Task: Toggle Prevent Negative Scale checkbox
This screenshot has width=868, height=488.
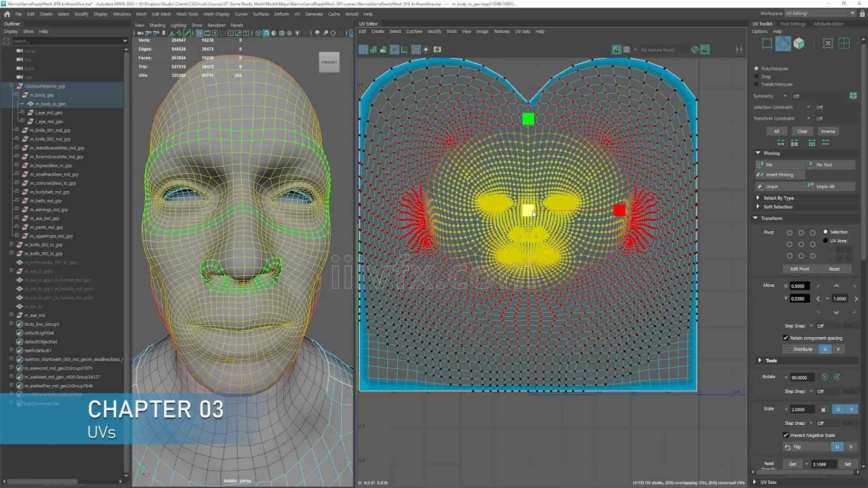Action: coord(786,435)
